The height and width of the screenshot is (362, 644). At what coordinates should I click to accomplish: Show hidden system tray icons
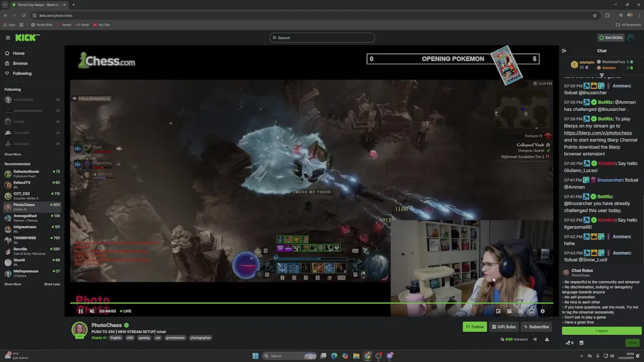point(582,356)
